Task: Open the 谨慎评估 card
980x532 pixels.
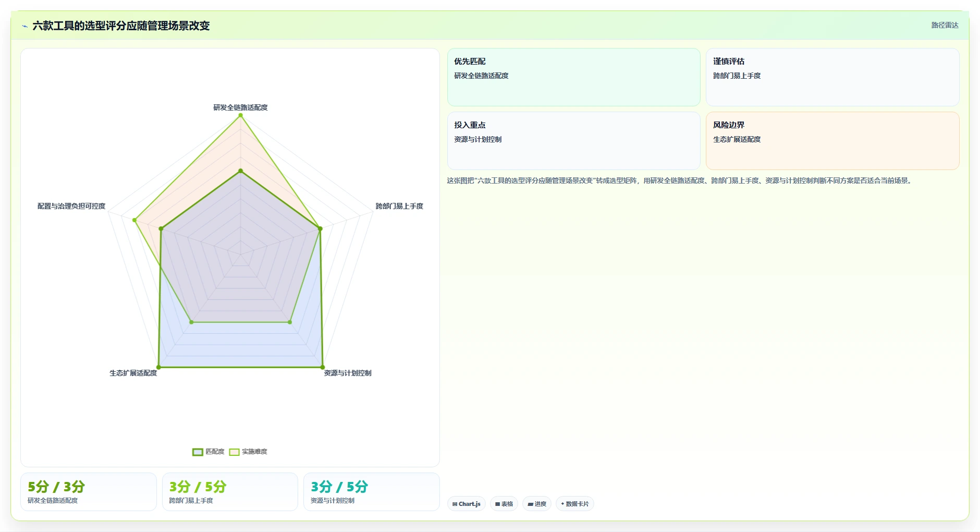Action: point(832,77)
